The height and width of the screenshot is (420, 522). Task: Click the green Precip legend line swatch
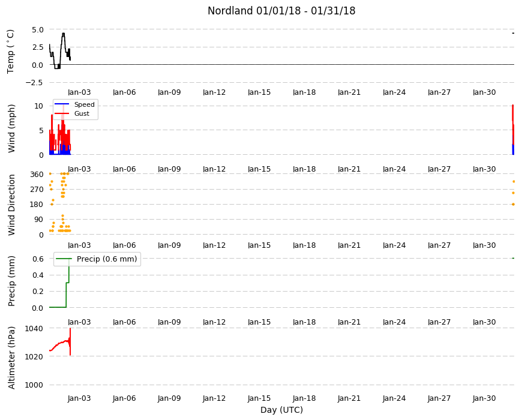(63, 259)
